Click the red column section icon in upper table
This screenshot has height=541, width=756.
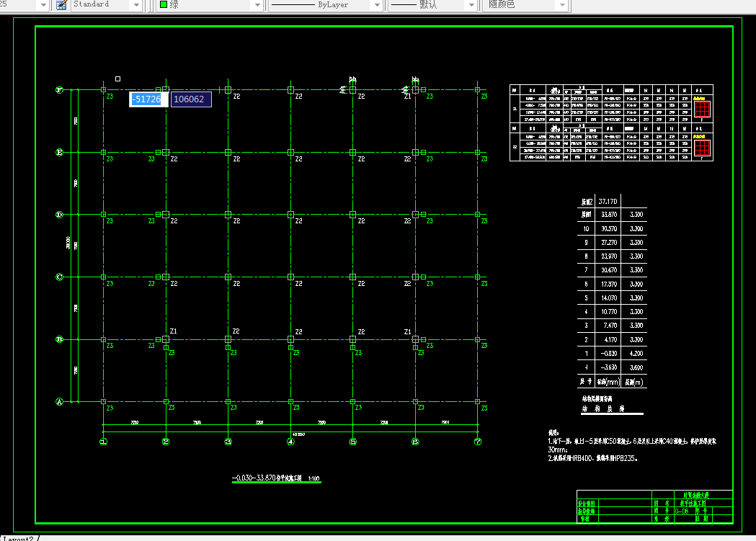tap(702, 109)
